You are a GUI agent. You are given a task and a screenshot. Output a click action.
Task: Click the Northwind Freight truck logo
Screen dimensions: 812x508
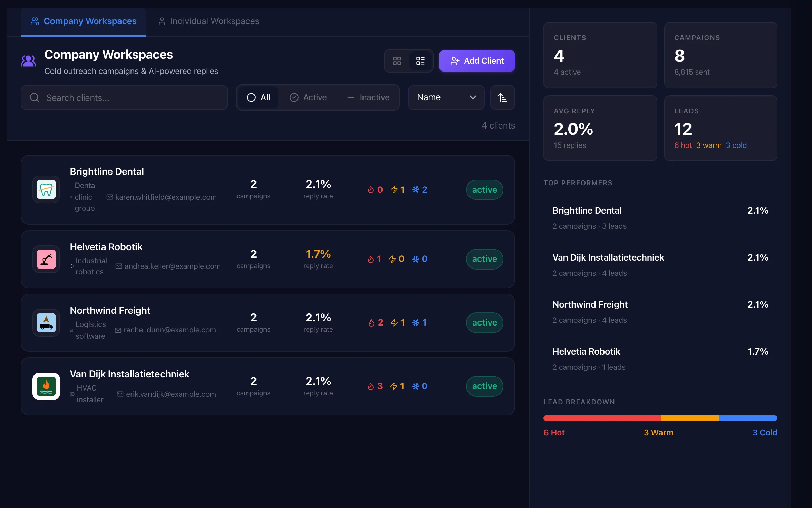(46, 323)
